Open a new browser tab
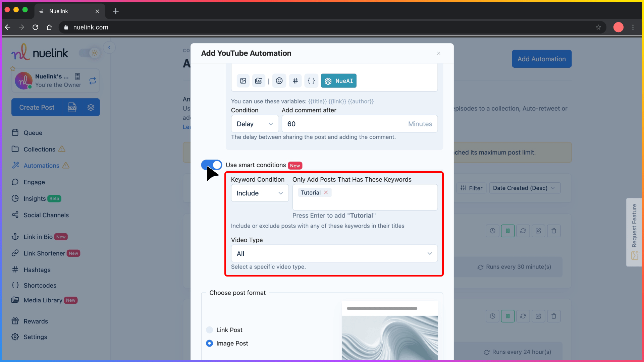Image resolution: width=644 pixels, height=362 pixels. pyautogui.click(x=116, y=11)
